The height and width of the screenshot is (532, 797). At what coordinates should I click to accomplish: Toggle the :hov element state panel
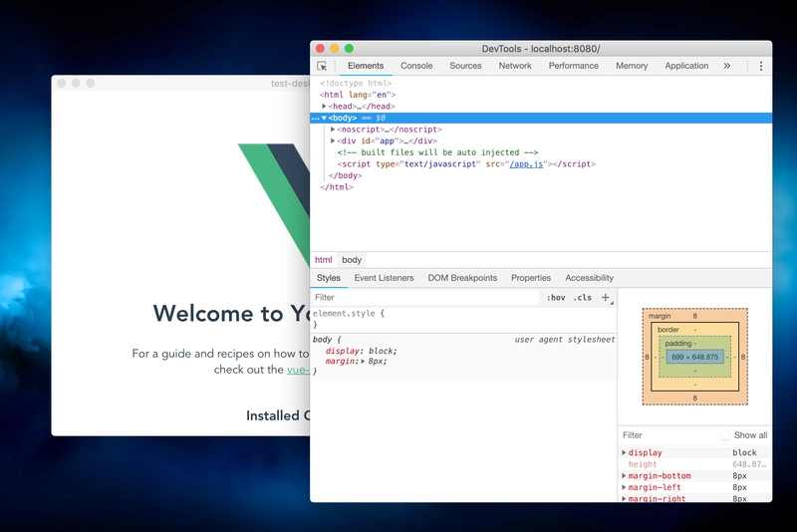coord(556,298)
